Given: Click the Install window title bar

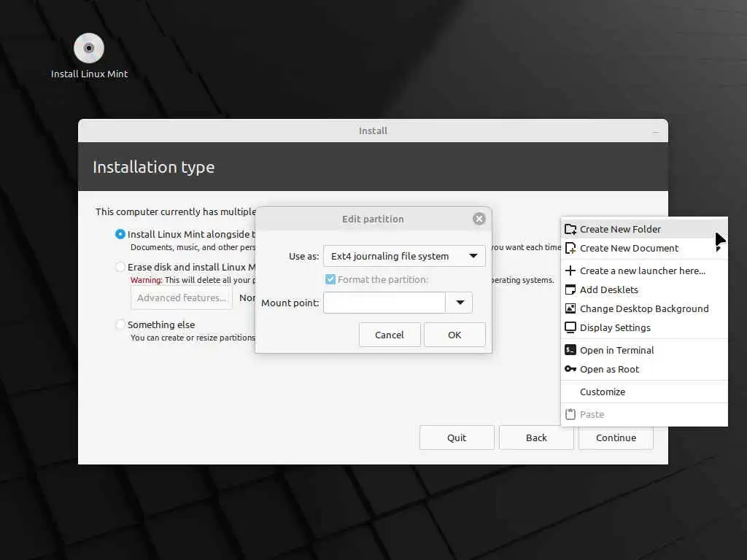Looking at the screenshot, I should point(373,131).
